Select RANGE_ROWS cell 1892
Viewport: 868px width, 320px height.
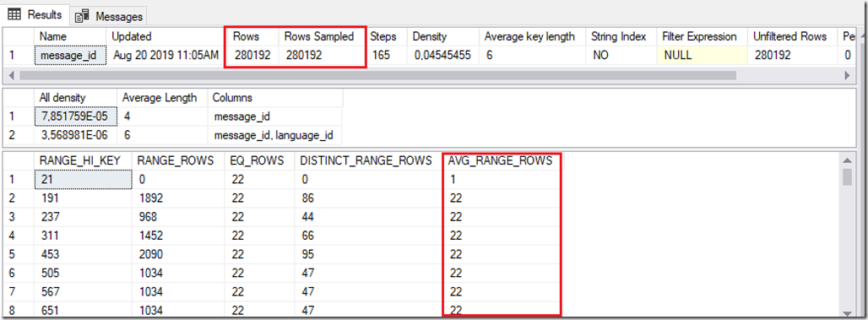click(177, 198)
